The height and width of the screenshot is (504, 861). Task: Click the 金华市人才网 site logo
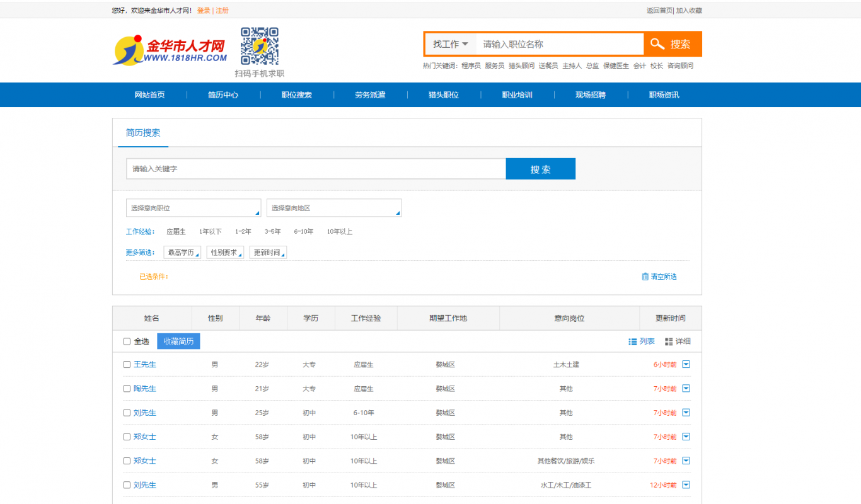170,50
